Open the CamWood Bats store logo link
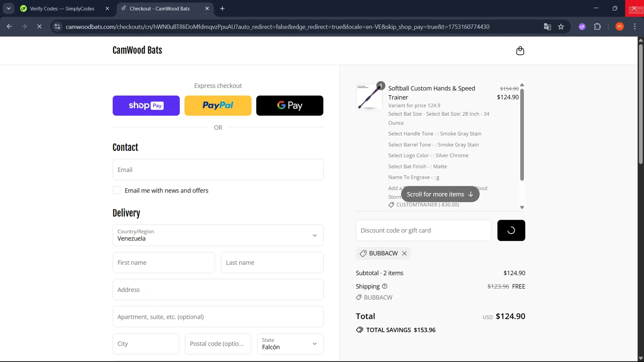This screenshot has width=644, height=362. (137, 50)
